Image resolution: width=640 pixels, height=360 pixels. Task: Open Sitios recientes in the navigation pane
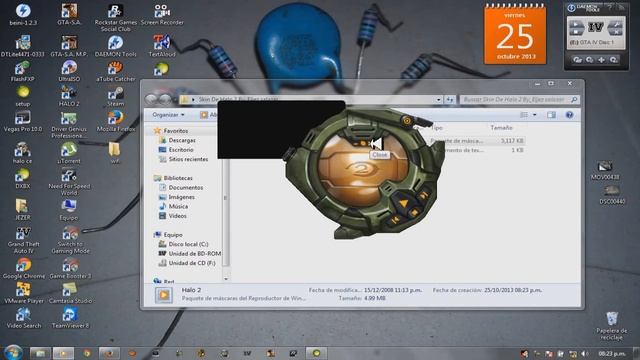(188, 159)
